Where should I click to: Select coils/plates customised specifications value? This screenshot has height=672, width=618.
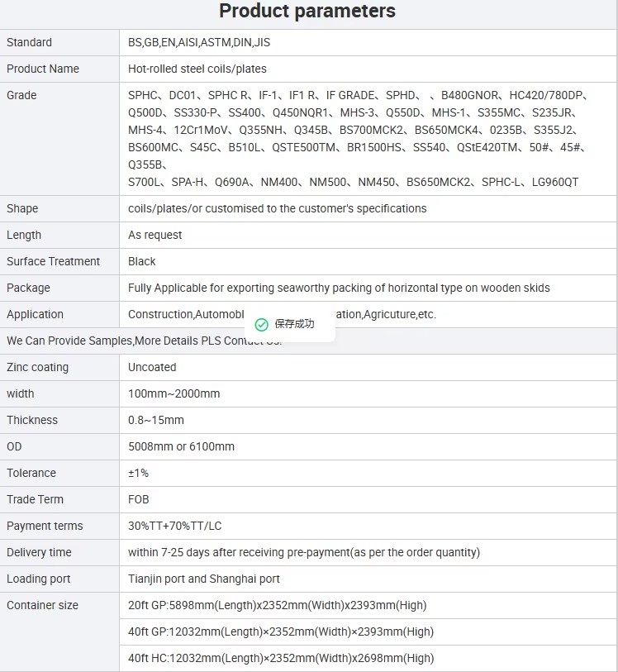(x=277, y=209)
